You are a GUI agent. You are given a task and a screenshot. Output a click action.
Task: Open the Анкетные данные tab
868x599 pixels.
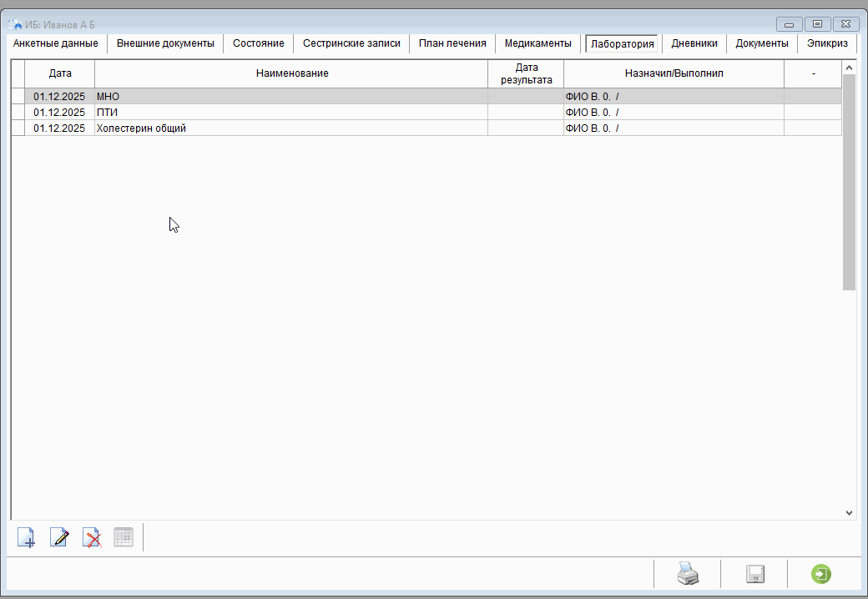click(56, 43)
